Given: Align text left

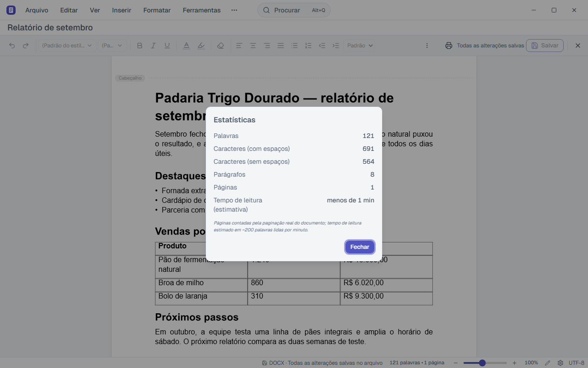Looking at the screenshot, I should point(239,46).
